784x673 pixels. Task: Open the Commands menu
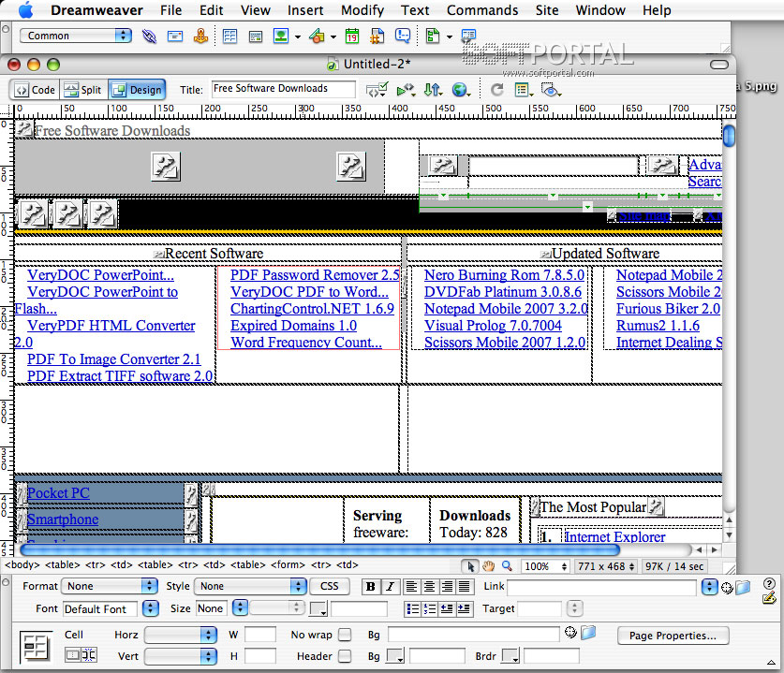click(482, 10)
